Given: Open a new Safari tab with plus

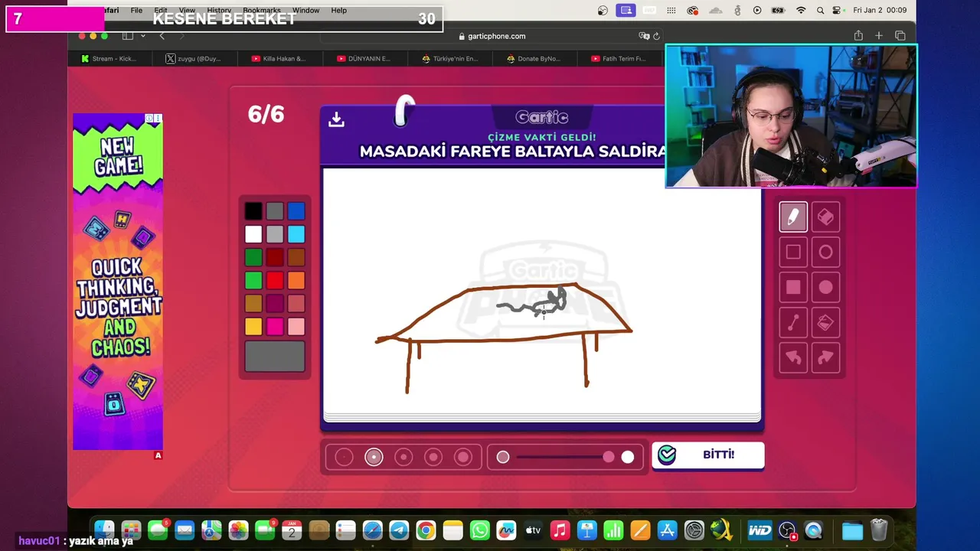Looking at the screenshot, I should tap(879, 36).
